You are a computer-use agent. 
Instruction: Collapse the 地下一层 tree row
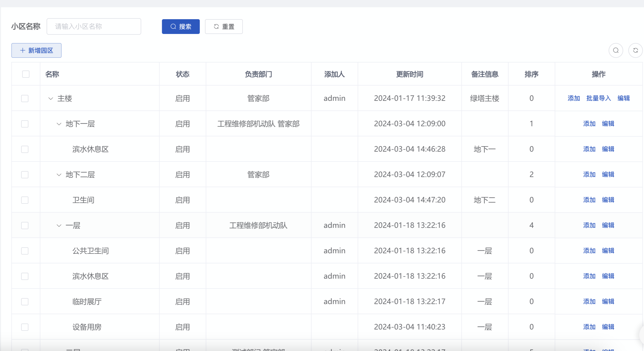point(59,124)
